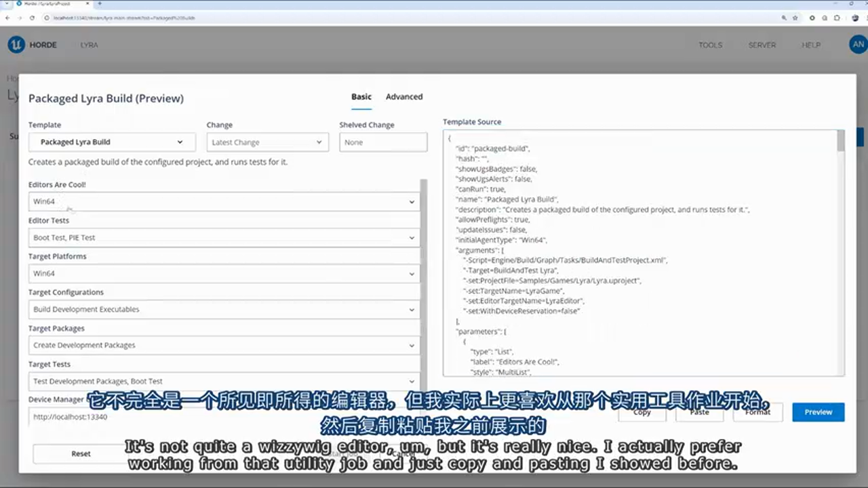
Task: Open the Latest Change dropdown
Action: point(267,142)
